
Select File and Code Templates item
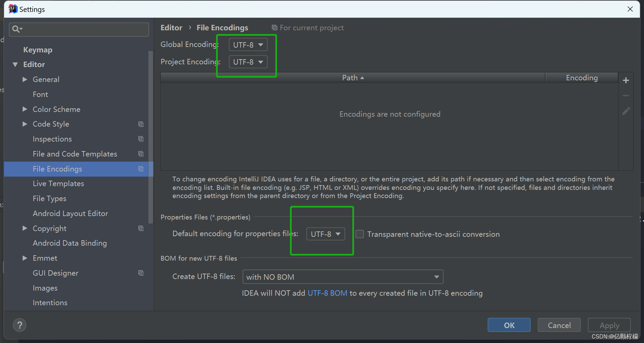75,154
